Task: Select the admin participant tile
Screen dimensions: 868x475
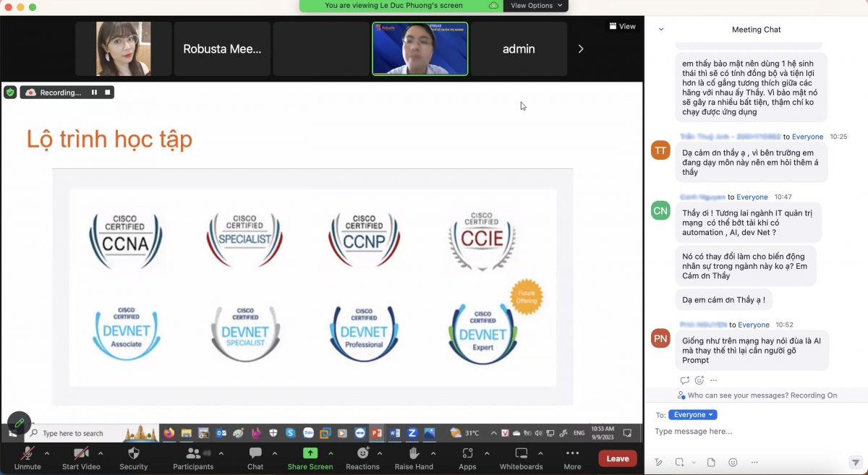Action: click(519, 49)
